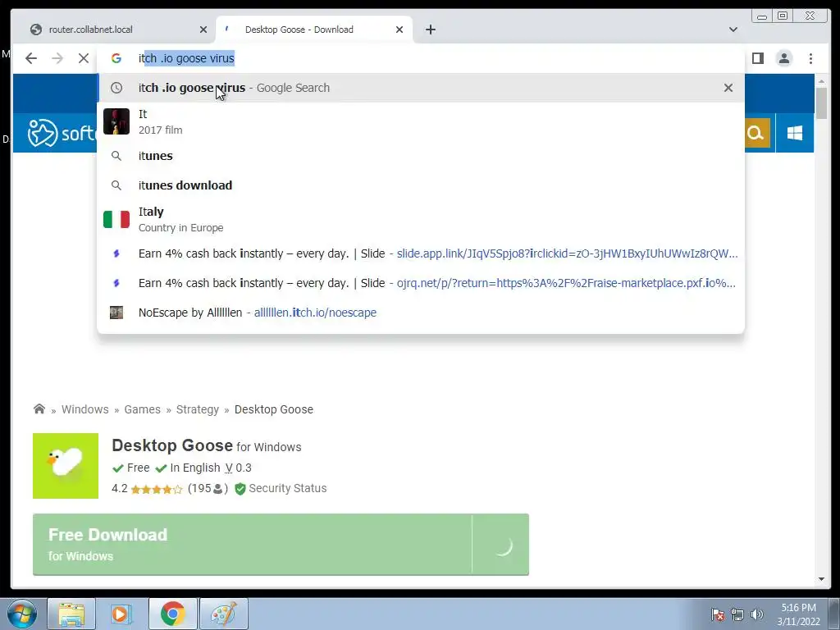
Task: Open Windows Media Player from the taskbar
Action: coord(121,614)
